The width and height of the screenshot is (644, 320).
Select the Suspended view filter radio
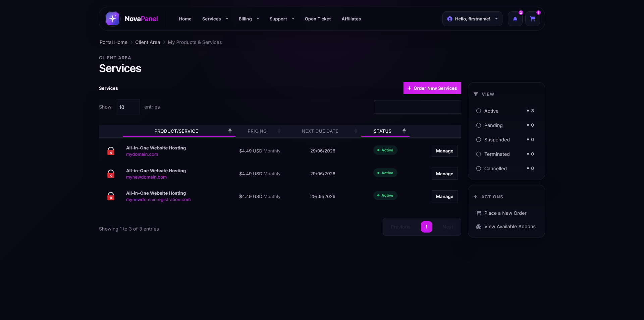click(x=479, y=140)
